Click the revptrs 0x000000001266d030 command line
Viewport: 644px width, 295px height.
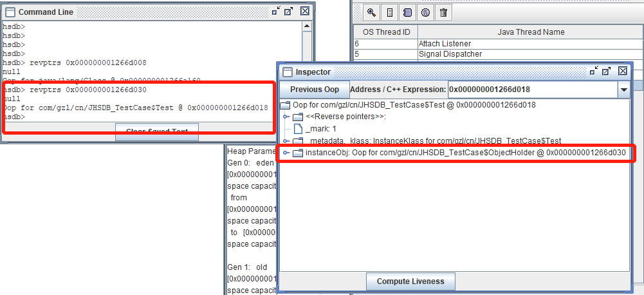tap(75, 90)
